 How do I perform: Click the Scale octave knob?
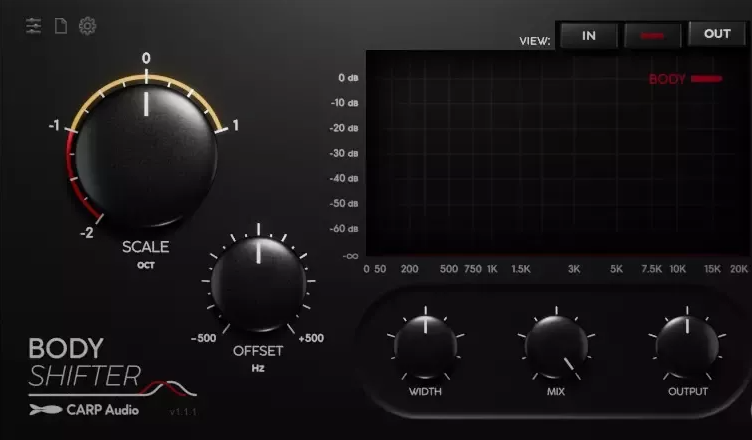click(146, 155)
